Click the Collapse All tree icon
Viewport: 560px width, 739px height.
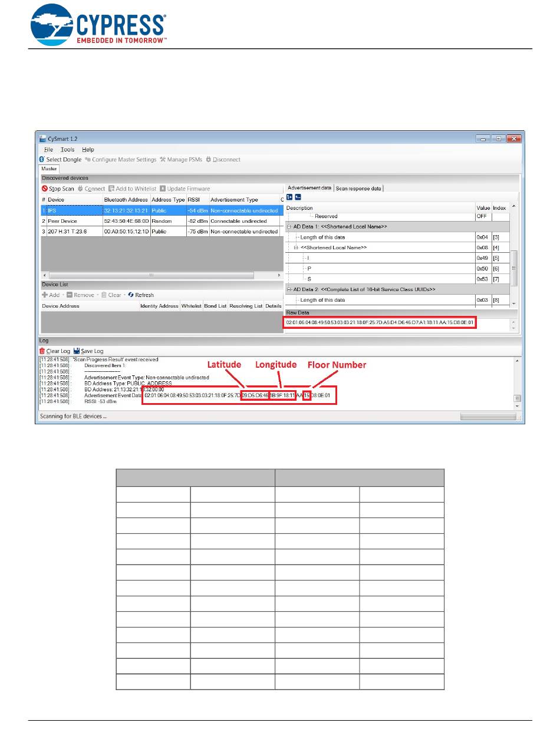coord(298,197)
